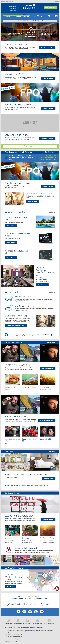Open the Twitter social icon
Screen dimensions: 60x644
pos(30,611)
